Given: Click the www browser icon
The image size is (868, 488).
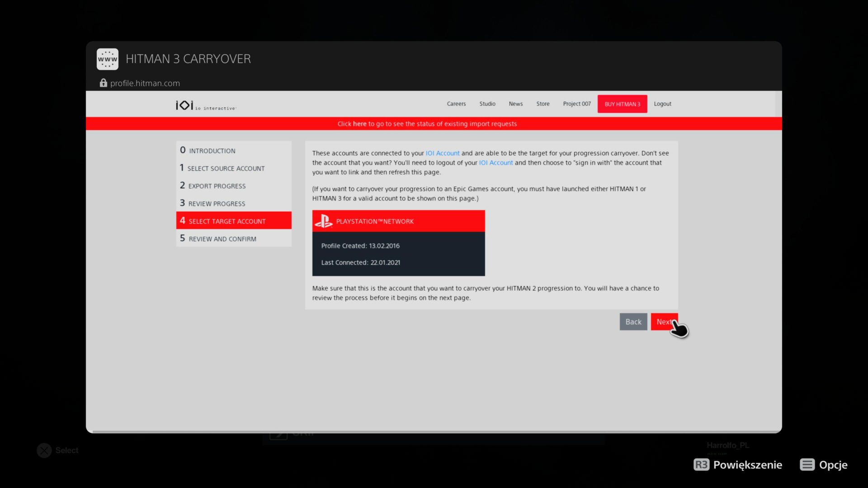Looking at the screenshot, I should (108, 59).
